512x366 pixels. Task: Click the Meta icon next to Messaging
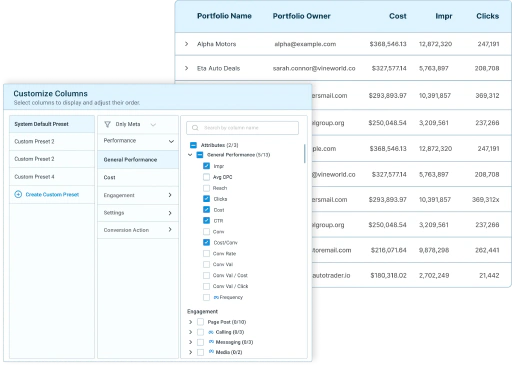[x=211, y=342]
